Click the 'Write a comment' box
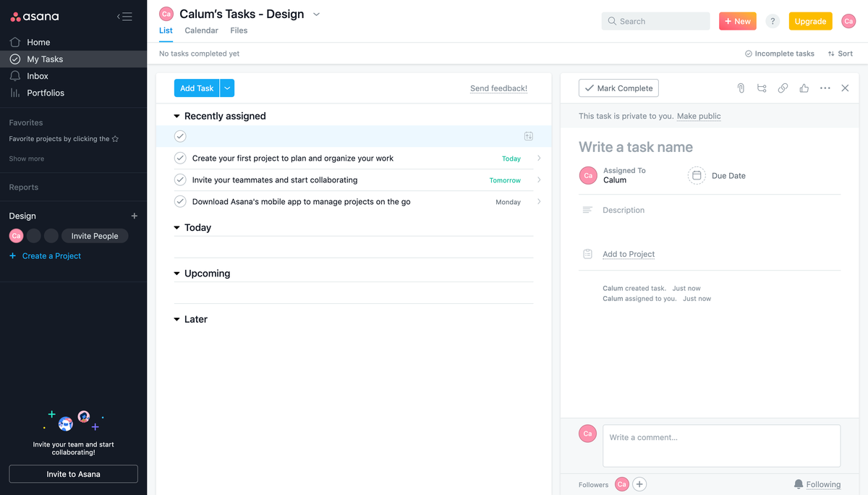The width and height of the screenshot is (868, 495). [x=721, y=446]
